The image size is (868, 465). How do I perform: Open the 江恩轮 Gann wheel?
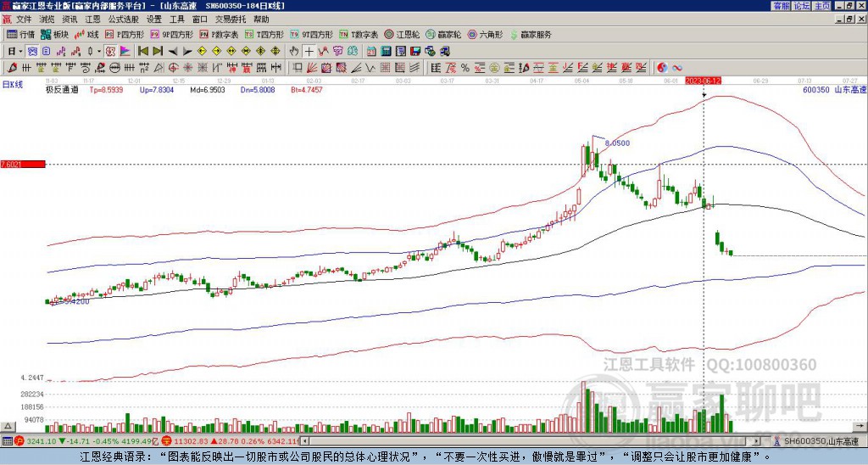[402, 34]
